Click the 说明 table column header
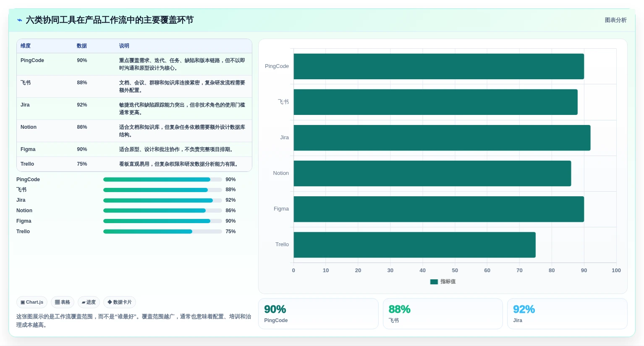The width and height of the screenshot is (644, 346). click(x=124, y=46)
